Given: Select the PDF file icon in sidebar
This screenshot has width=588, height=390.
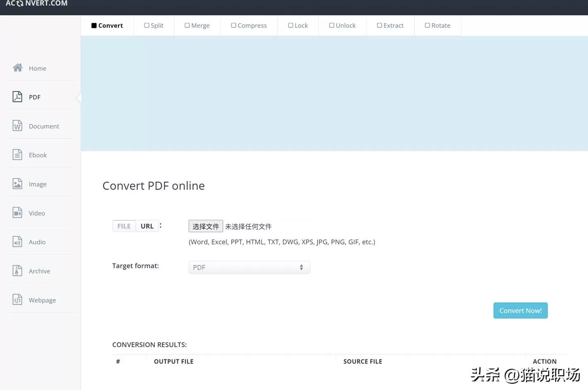Looking at the screenshot, I should pyautogui.click(x=17, y=96).
